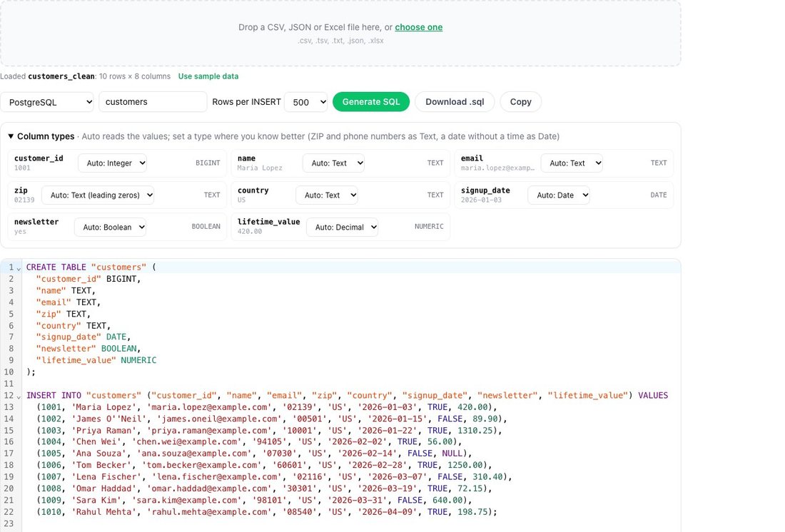Click 'lifetime_value' column name in types panel
The width and height of the screenshot is (785, 532).
[268, 222]
